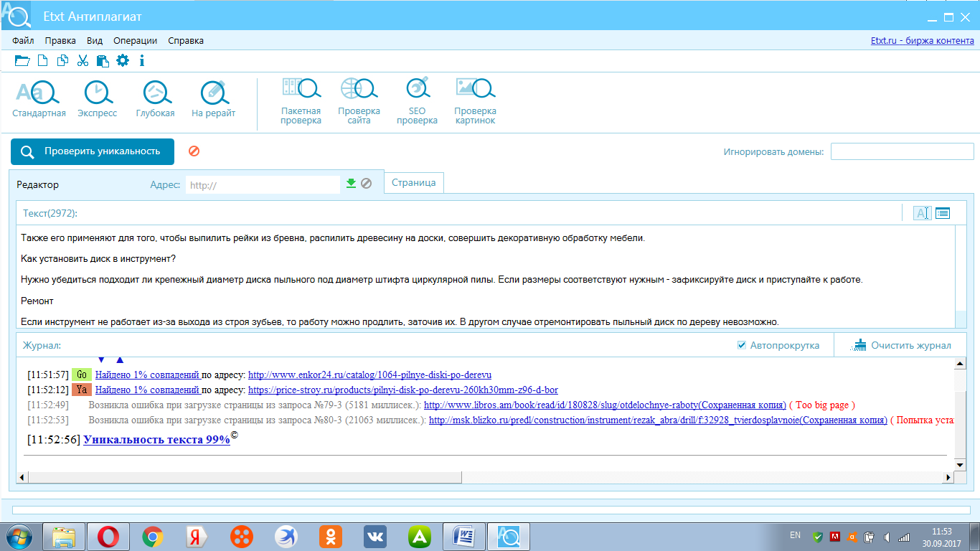Click 'Найдено 1% совпадений' in Go row
The width and height of the screenshot is (980, 551).
(147, 375)
